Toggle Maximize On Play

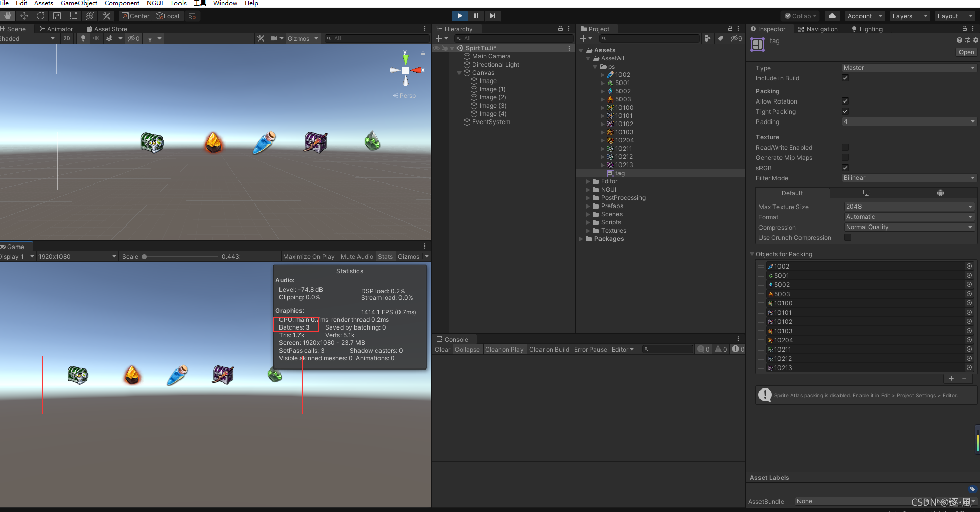(x=309, y=256)
